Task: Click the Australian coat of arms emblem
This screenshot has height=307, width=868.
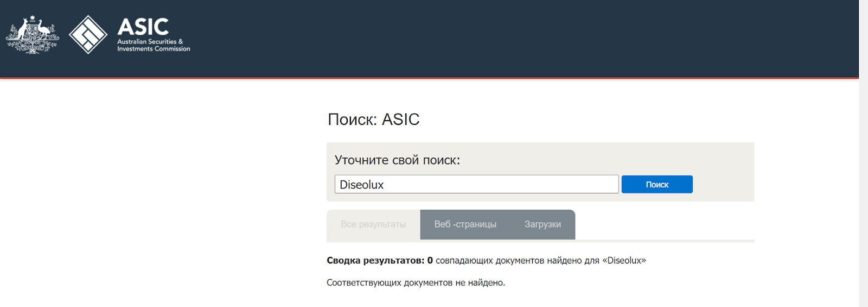Action: (x=32, y=35)
